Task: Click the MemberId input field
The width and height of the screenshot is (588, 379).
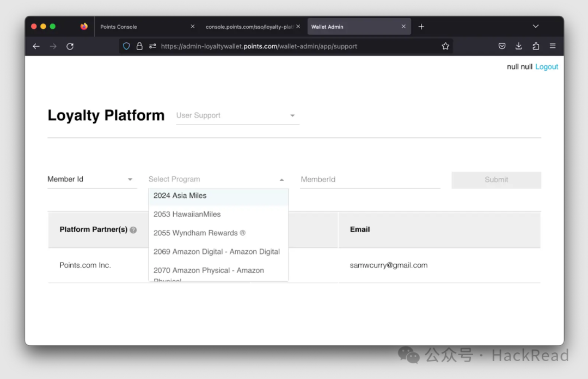Action: 370,179
